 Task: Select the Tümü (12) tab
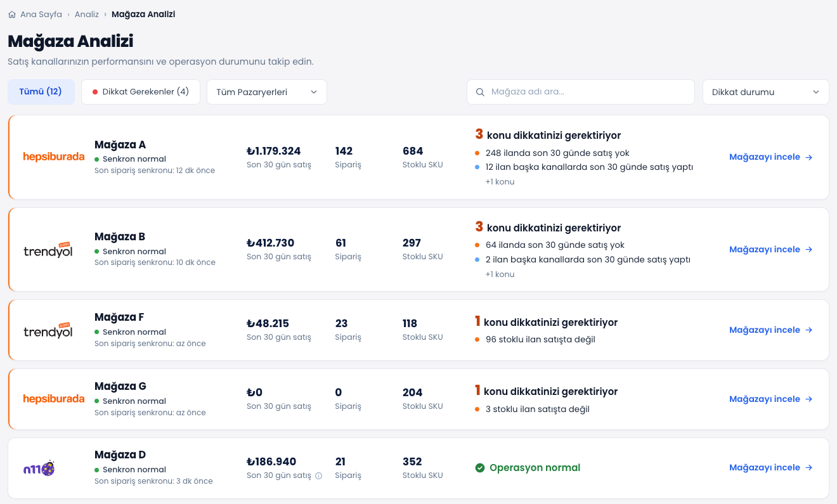coord(41,91)
